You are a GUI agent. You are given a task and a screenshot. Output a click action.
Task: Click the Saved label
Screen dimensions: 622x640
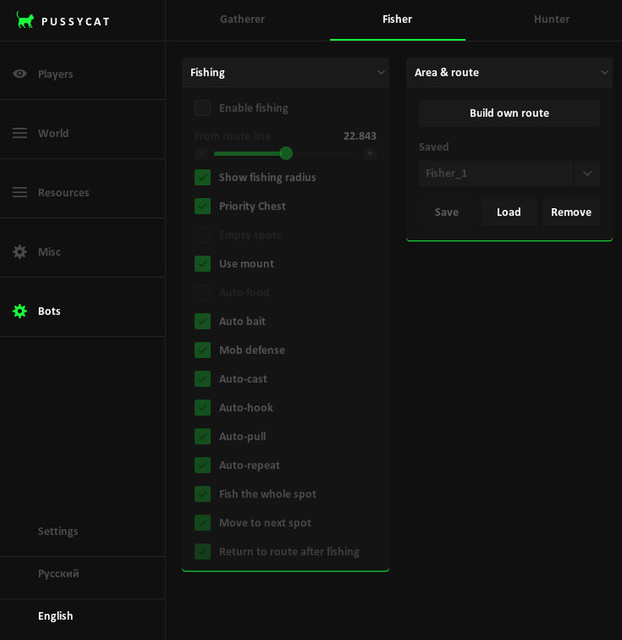coord(433,147)
